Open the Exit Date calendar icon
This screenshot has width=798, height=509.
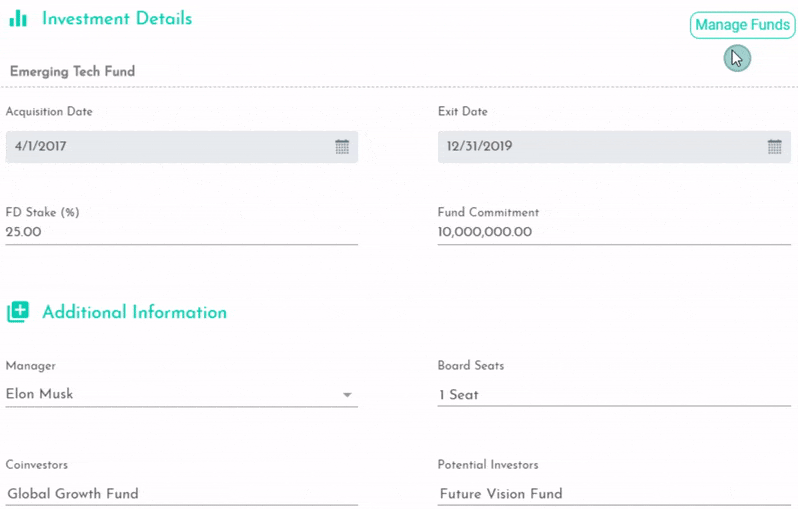774,147
